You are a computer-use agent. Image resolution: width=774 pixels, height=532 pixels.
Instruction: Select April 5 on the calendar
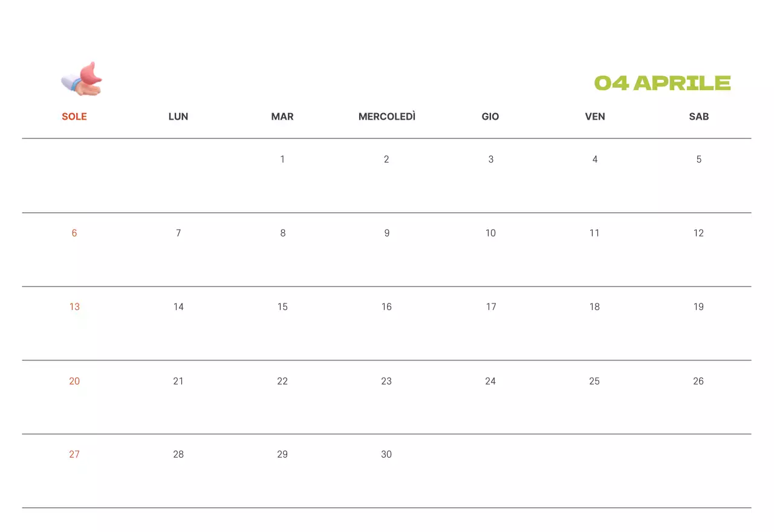(x=699, y=160)
